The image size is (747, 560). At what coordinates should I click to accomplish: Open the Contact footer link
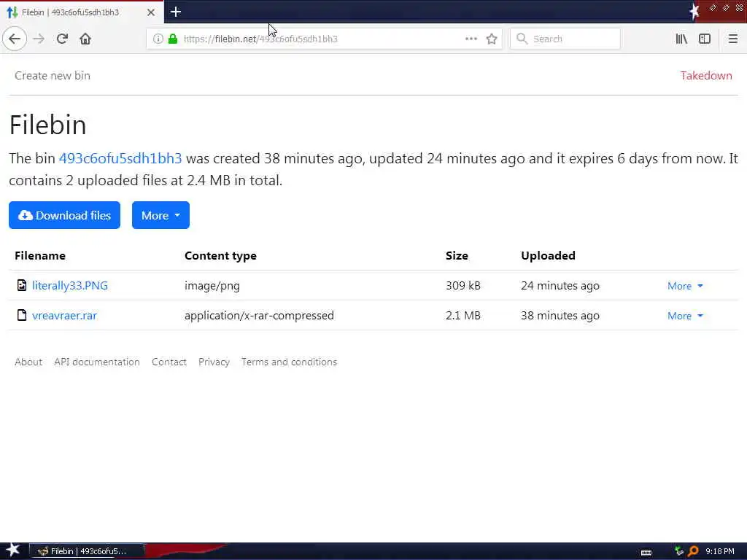coord(169,362)
